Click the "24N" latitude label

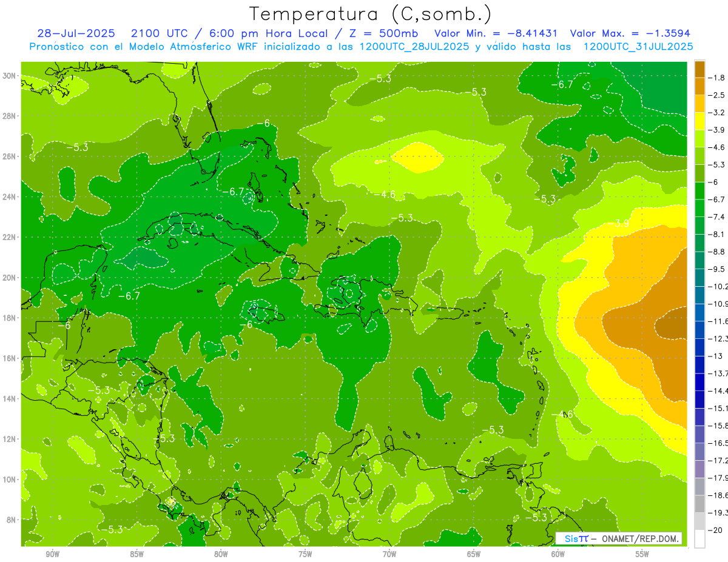click(x=9, y=197)
